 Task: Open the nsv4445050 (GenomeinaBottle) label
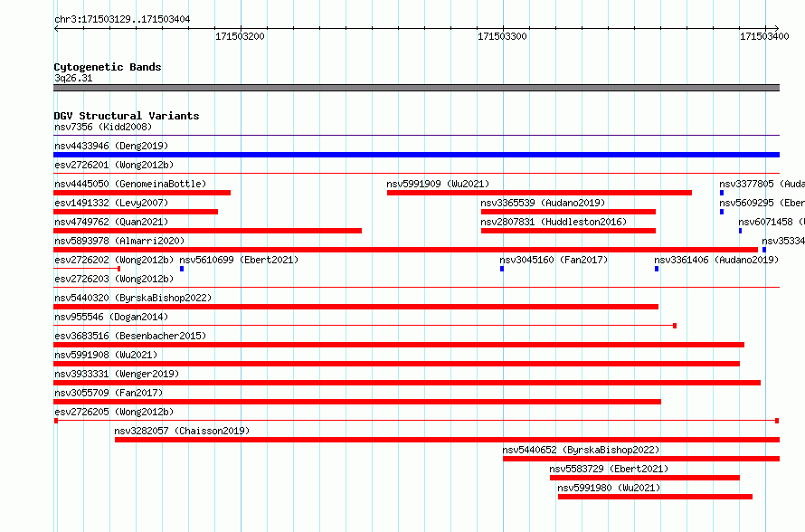130,184
